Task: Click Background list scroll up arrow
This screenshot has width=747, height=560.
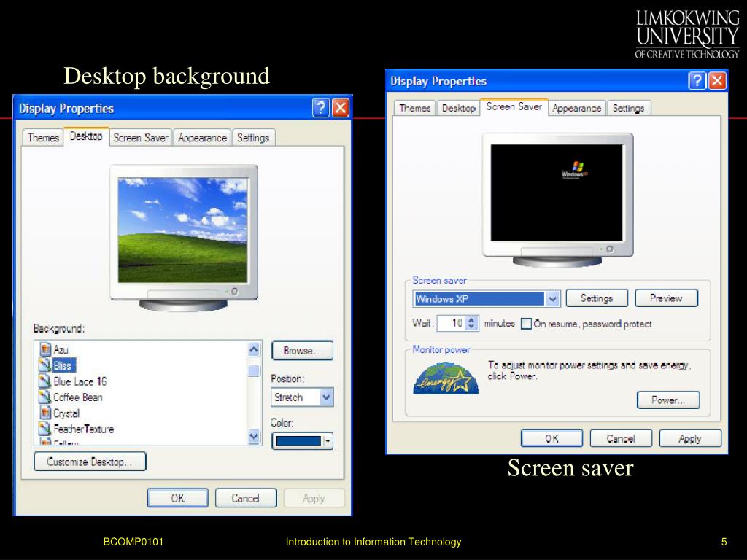Action: (254, 350)
